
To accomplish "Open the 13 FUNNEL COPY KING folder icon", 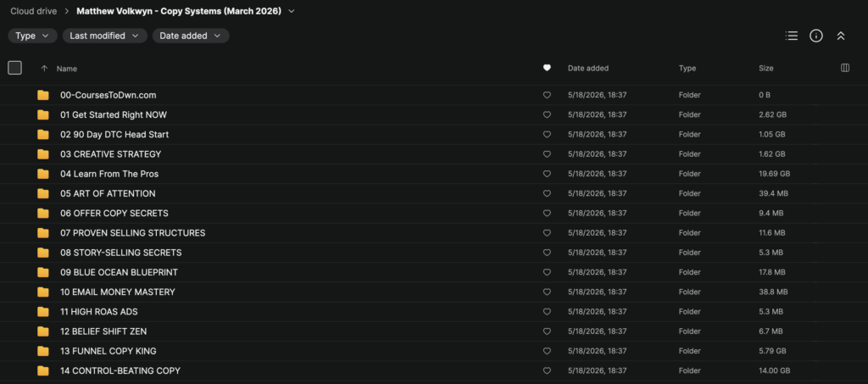I will (x=43, y=351).
